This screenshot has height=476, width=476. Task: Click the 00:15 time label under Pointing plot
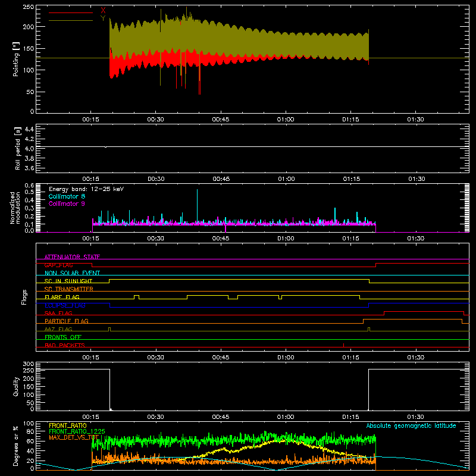[x=90, y=120]
